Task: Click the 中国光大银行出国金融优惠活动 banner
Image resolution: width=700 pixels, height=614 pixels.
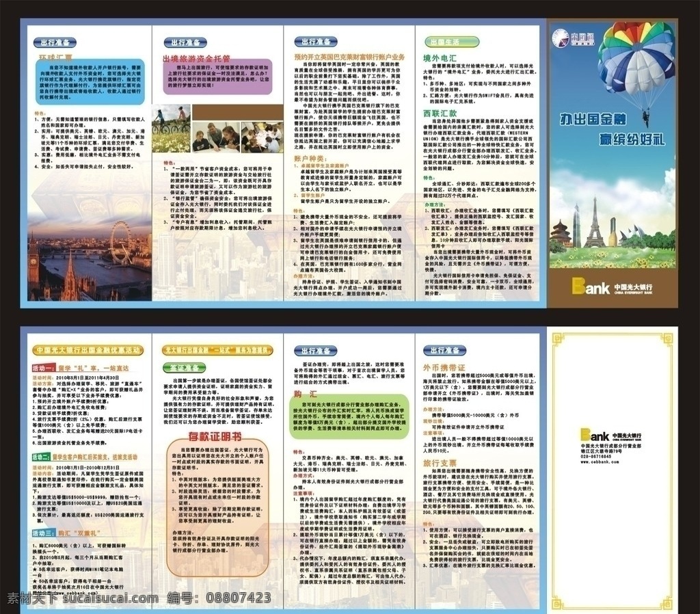Action: click(x=87, y=350)
